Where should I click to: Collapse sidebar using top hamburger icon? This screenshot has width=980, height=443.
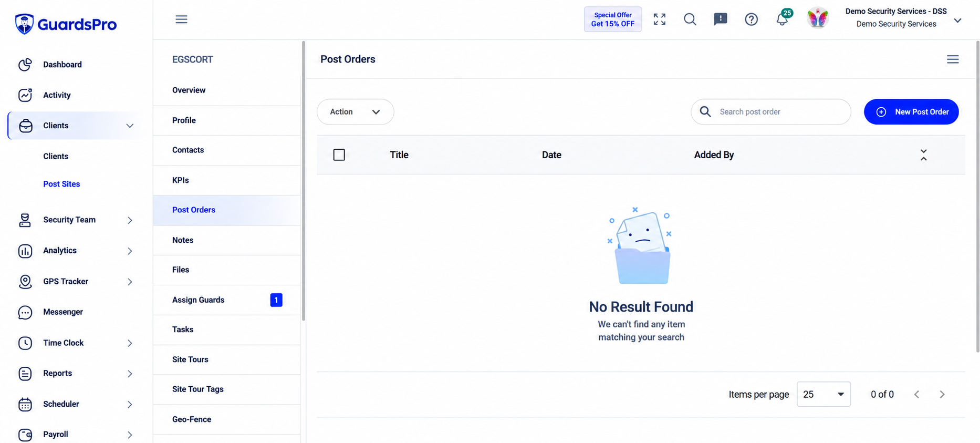(x=181, y=19)
